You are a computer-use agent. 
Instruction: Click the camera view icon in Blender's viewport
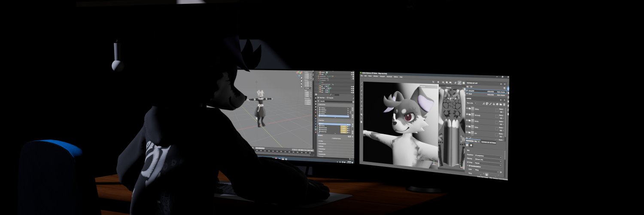pos(301,84)
